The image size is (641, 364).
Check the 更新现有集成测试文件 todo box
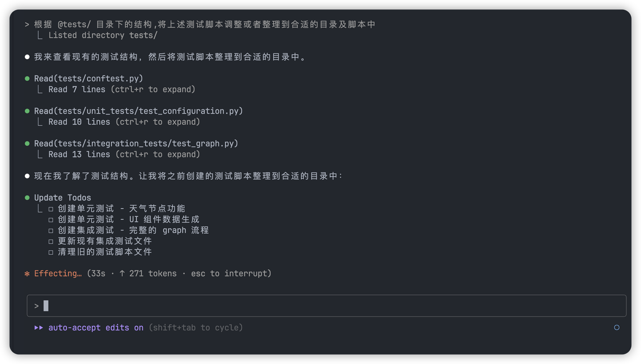(x=51, y=241)
